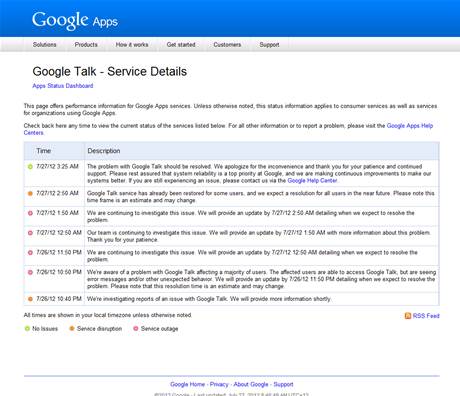Screen dimensions: 460x396
Task: Open the Get started menu
Action: [181, 45]
